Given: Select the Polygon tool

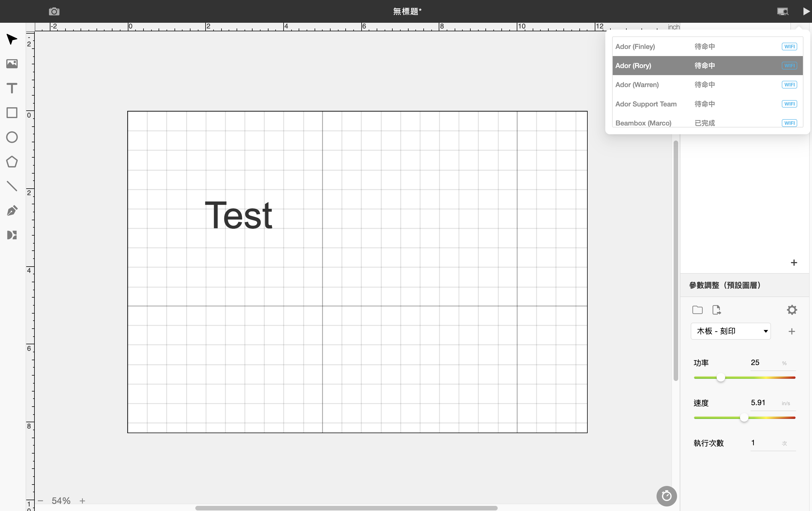Looking at the screenshot, I should pos(12,162).
